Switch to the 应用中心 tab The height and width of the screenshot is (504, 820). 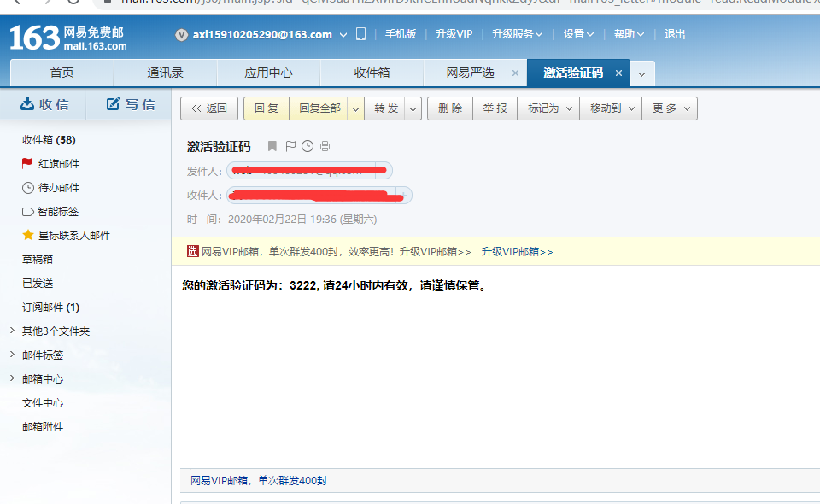click(269, 73)
